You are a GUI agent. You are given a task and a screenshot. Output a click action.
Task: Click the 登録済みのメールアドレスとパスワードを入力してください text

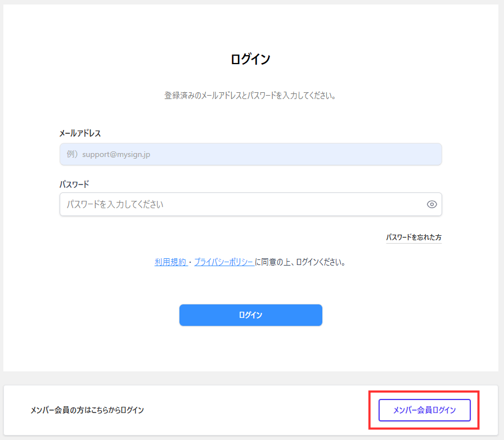[250, 96]
